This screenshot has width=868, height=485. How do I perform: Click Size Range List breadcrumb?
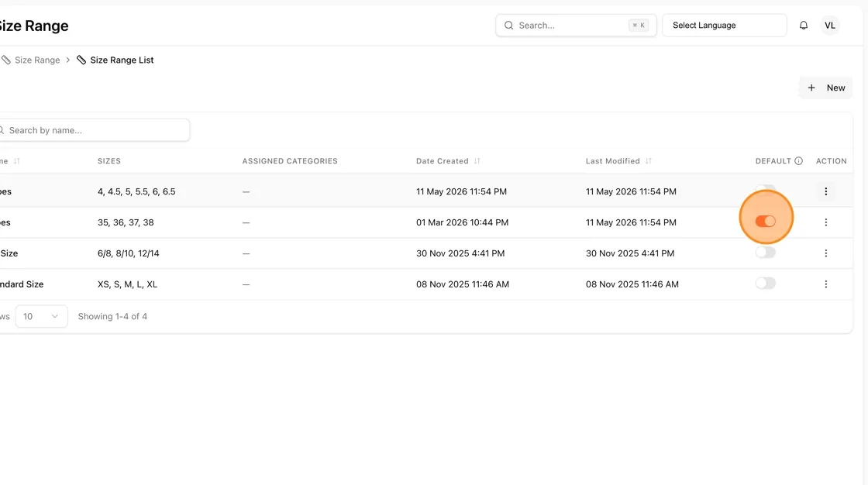[x=122, y=60]
